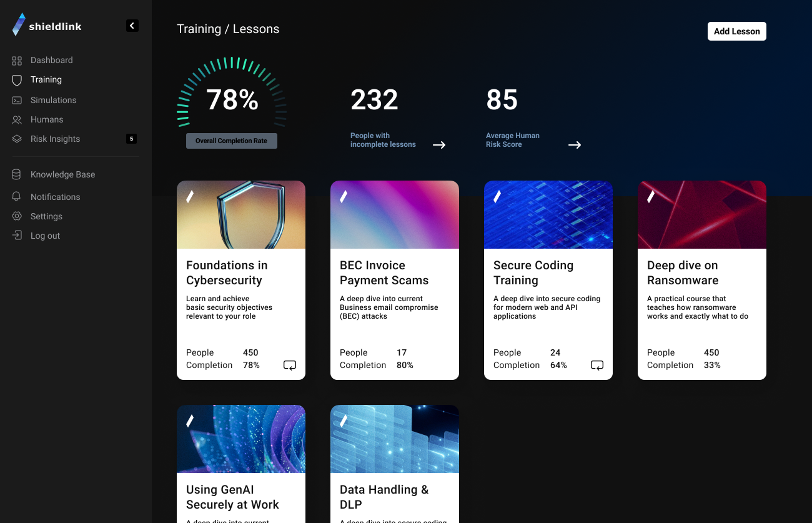The image size is (812, 523).
Task: Click the Notifications bell icon
Action: click(17, 197)
